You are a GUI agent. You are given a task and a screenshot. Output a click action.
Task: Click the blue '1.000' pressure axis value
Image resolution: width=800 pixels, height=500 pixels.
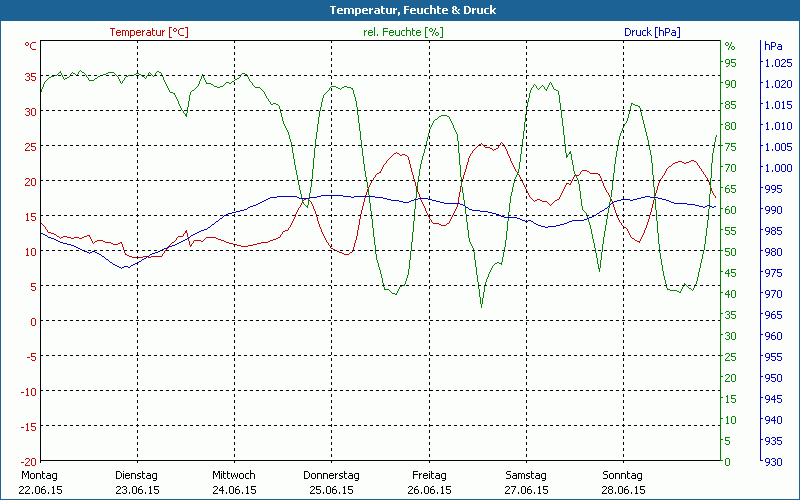[x=778, y=168]
